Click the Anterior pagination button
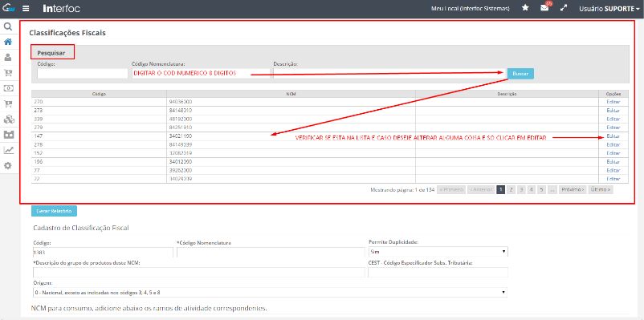The image size is (644, 320). click(x=481, y=189)
